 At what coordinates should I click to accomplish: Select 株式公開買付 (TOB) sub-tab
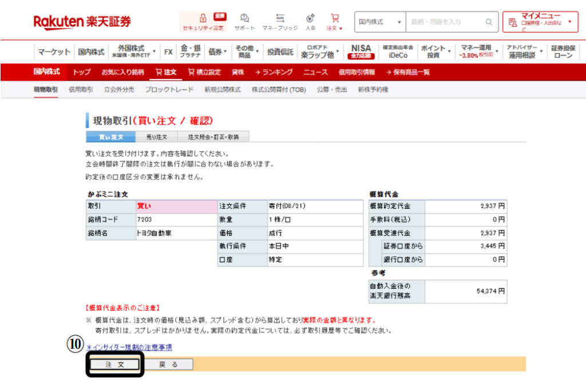pos(279,90)
